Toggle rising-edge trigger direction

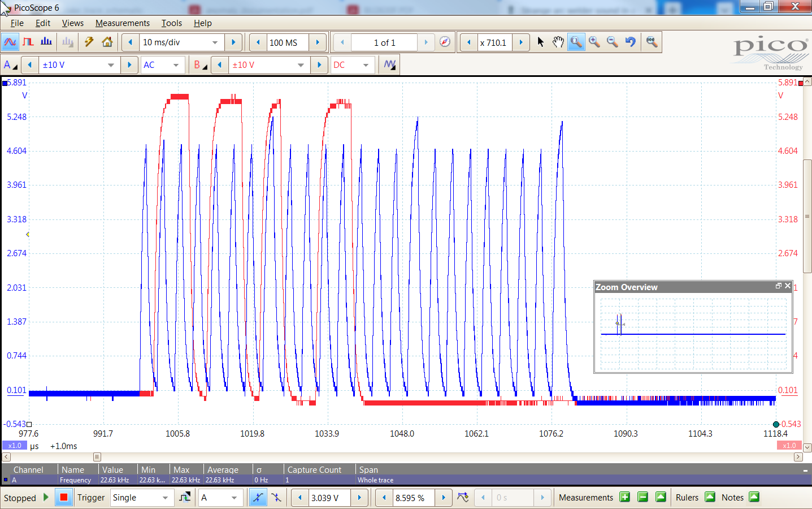click(258, 498)
